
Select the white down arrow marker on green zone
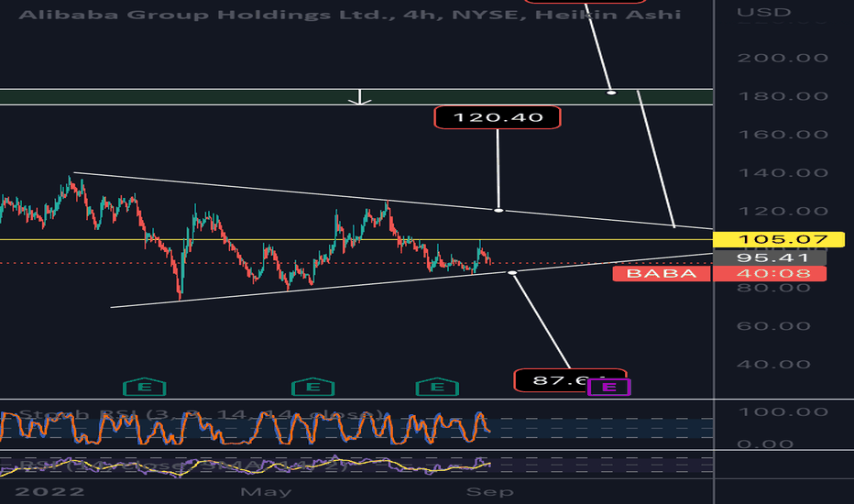[359, 97]
